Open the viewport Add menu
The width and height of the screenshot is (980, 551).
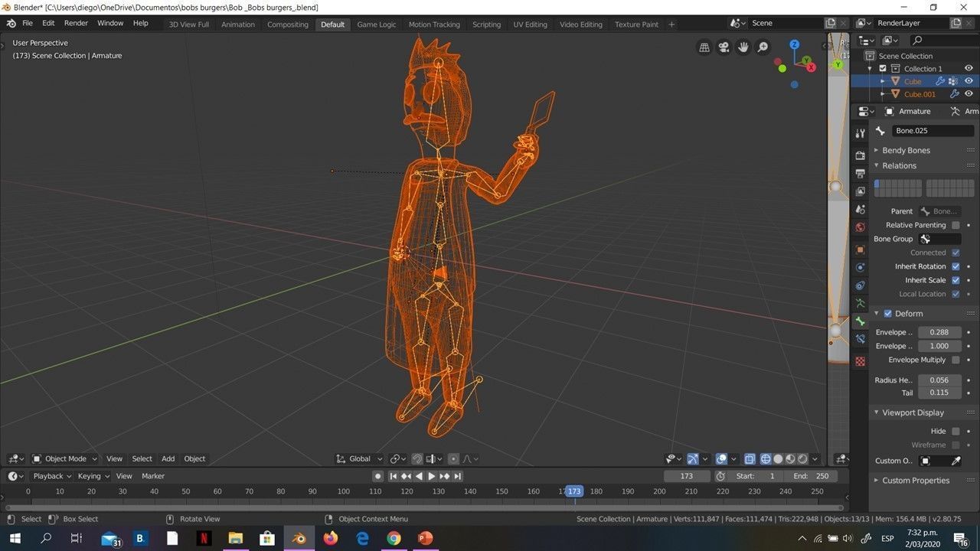pos(168,459)
